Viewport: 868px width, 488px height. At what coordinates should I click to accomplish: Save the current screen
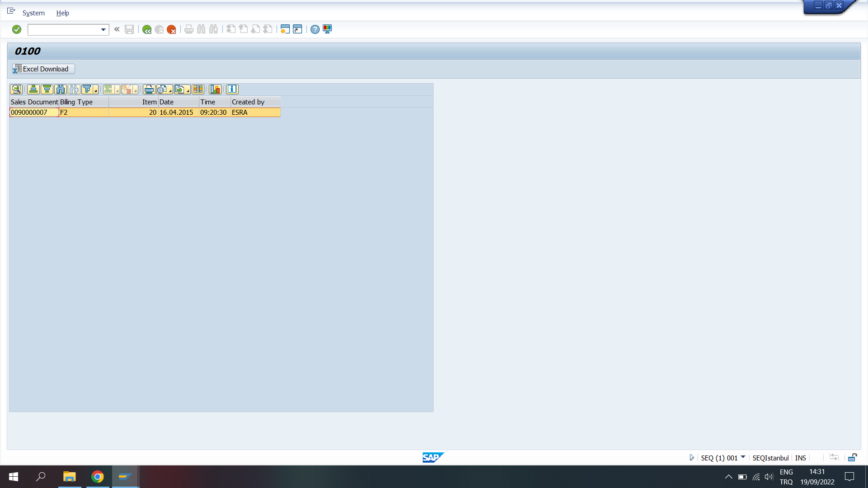pos(129,29)
